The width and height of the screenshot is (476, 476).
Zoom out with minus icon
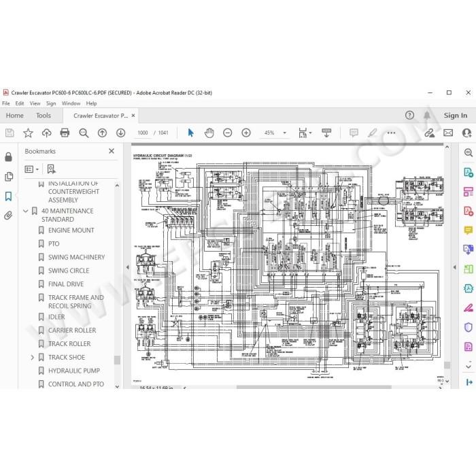click(x=227, y=133)
